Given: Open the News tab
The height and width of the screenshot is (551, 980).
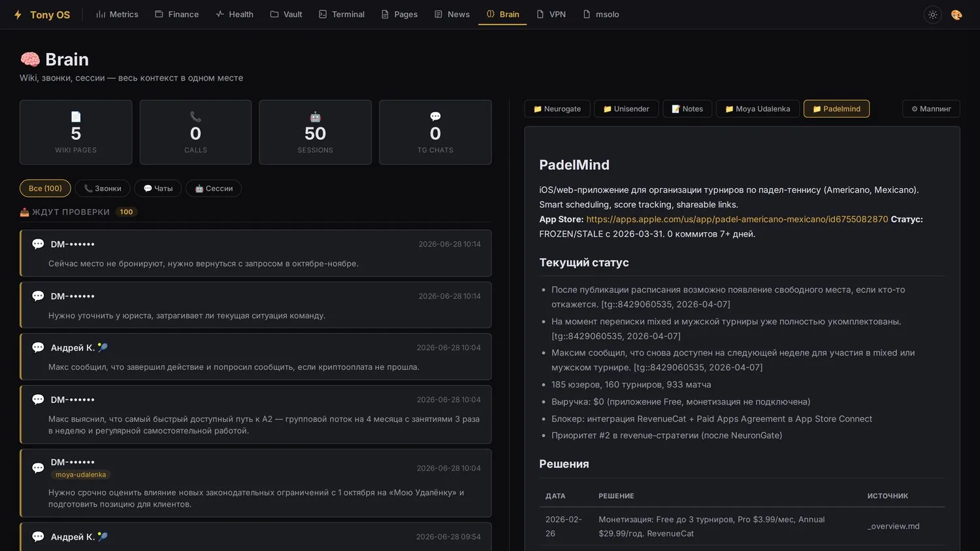Looking at the screenshot, I should pos(452,14).
